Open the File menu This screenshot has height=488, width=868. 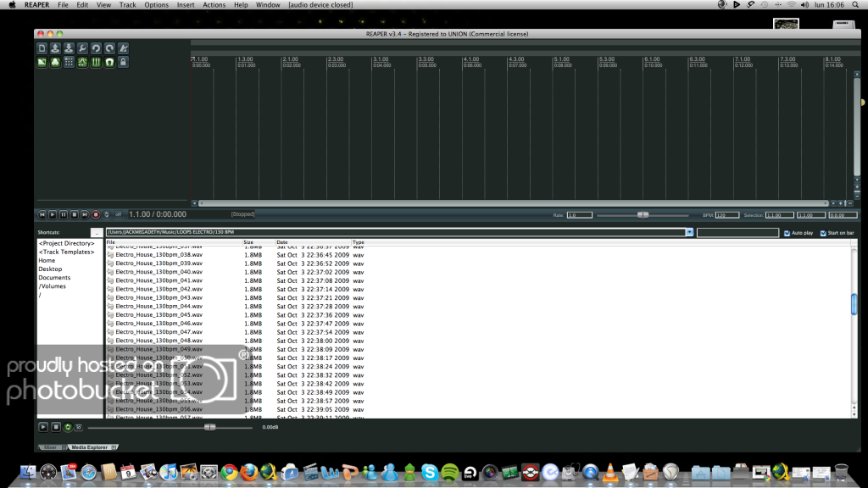coord(63,4)
